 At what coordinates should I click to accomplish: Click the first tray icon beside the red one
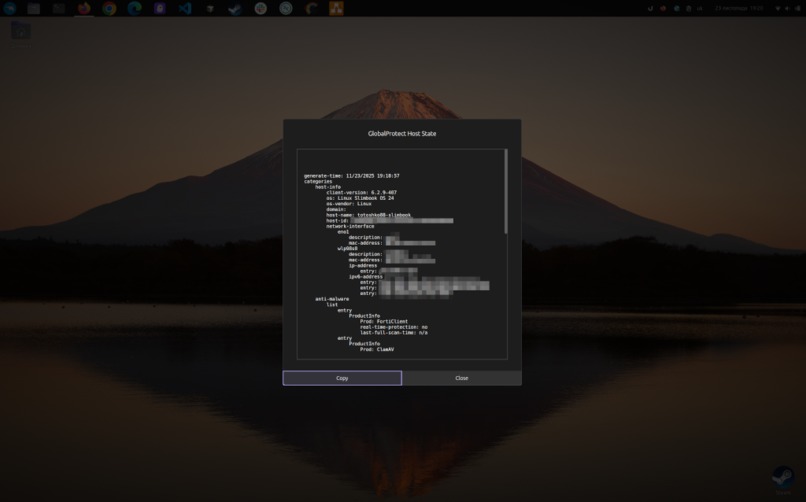tap(650, 8)
